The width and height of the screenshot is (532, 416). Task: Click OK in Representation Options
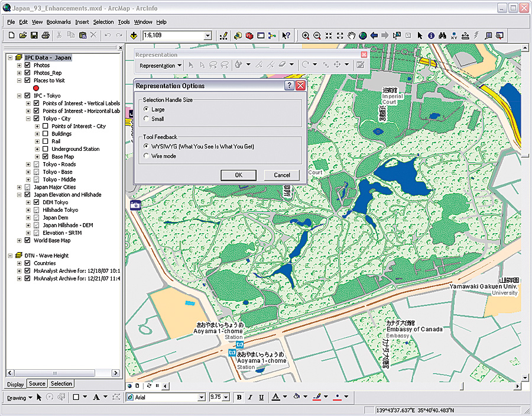(x=238, y=175)
